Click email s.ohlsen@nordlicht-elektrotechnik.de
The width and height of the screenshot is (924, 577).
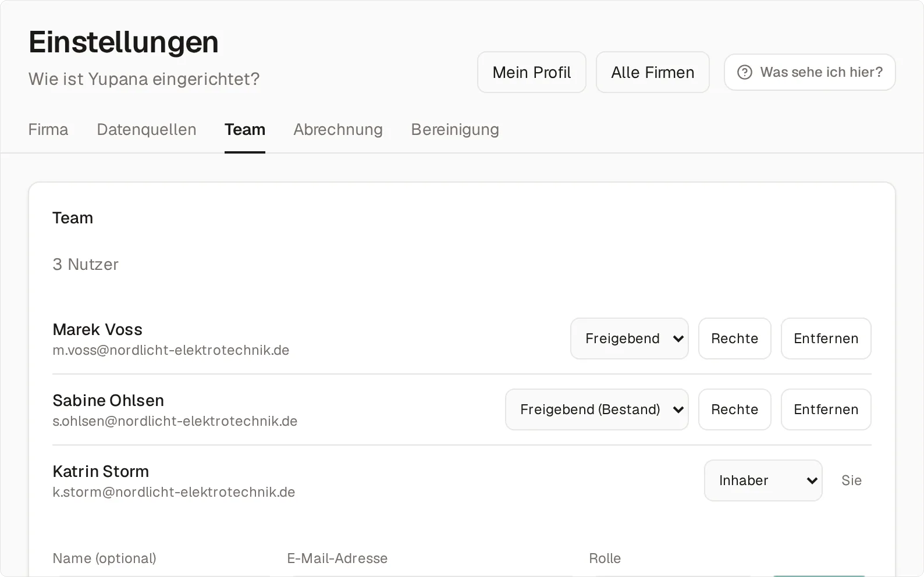pos(175,421)
